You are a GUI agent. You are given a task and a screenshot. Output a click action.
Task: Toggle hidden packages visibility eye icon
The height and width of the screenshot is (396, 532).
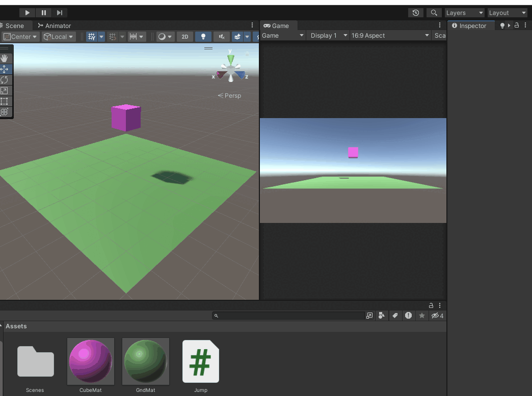point(437,316)
